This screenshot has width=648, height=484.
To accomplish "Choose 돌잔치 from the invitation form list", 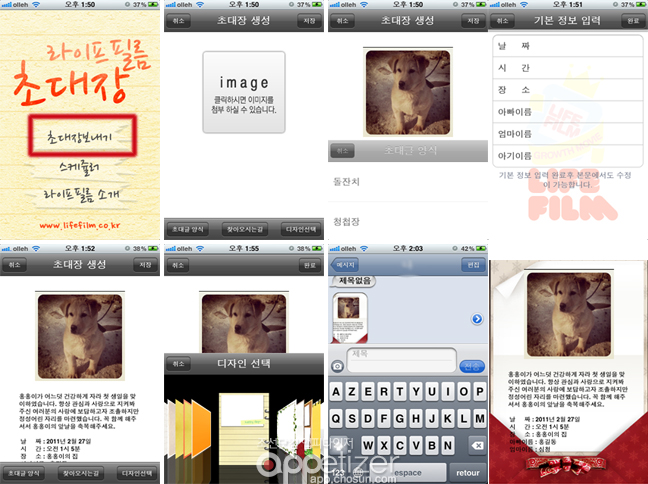I will click(x=408, y=182).
